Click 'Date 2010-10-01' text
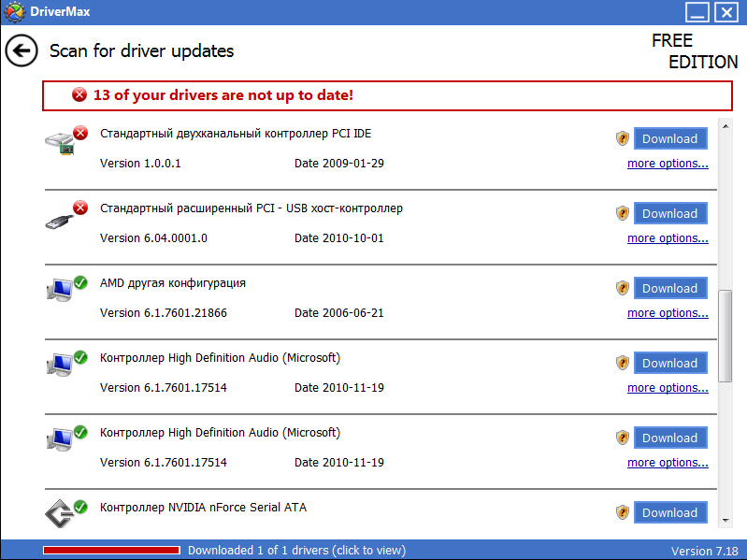Screen dimensions: 747x560 click(x=339, y=238)
